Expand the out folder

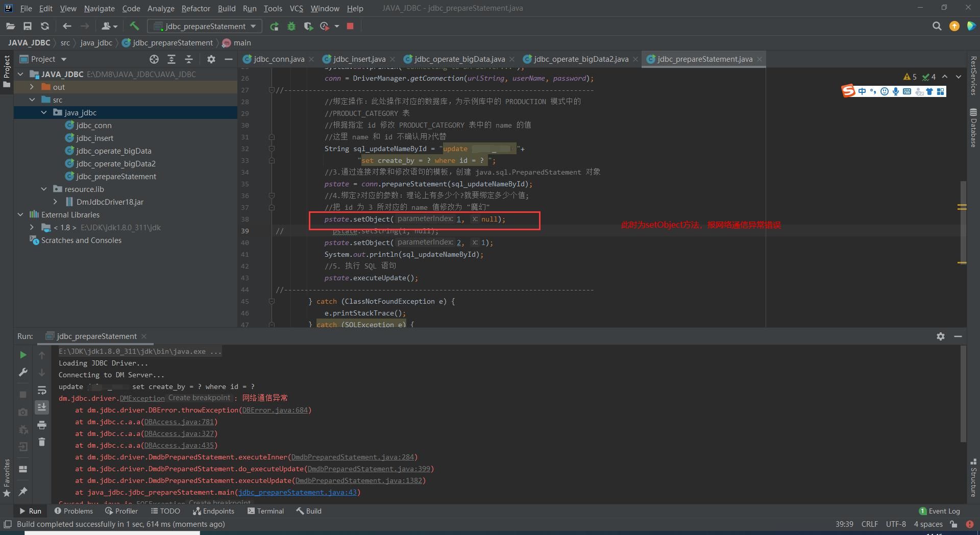pos(32,87)
